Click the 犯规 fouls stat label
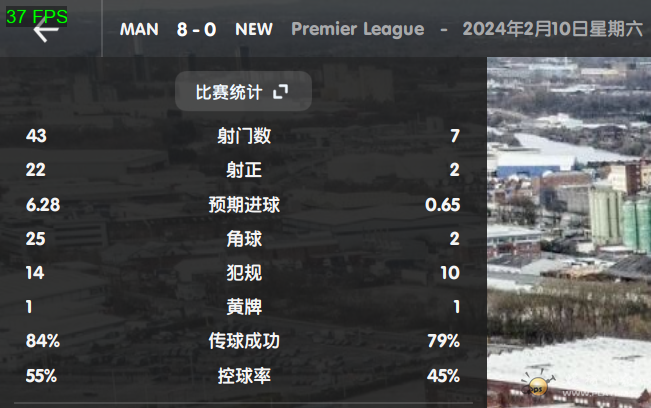The width and height of the screenshot is (651, 408). (244, 273)
